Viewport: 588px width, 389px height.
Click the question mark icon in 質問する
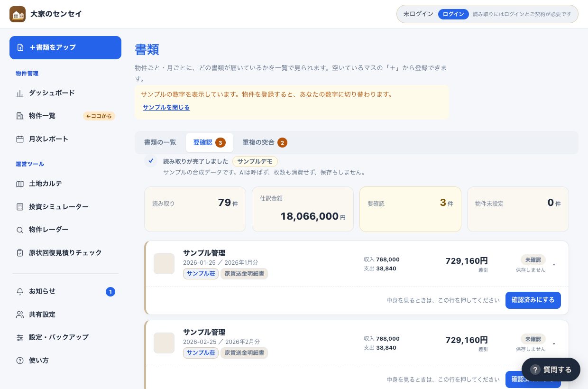(x=535, y=370)
